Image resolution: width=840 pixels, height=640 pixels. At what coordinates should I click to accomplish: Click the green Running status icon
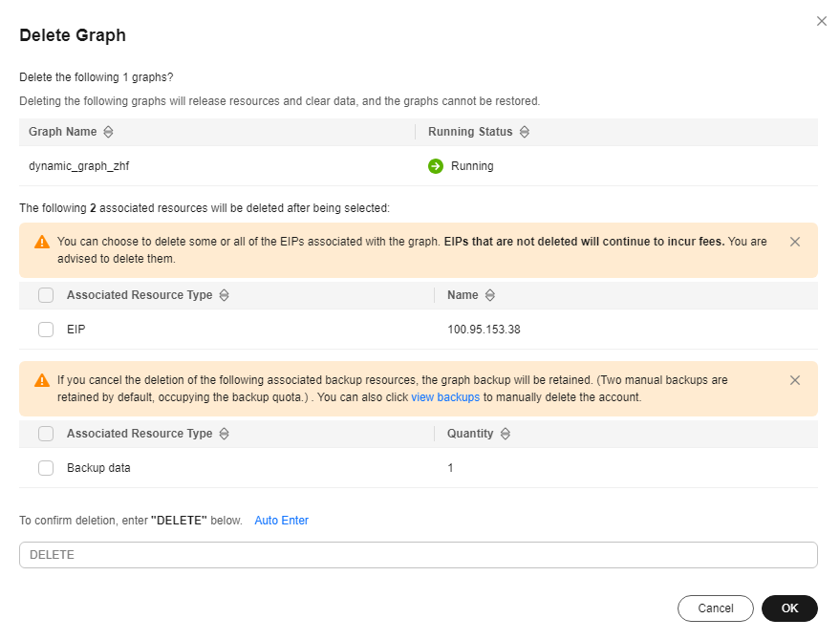click(x=436, y=166)
